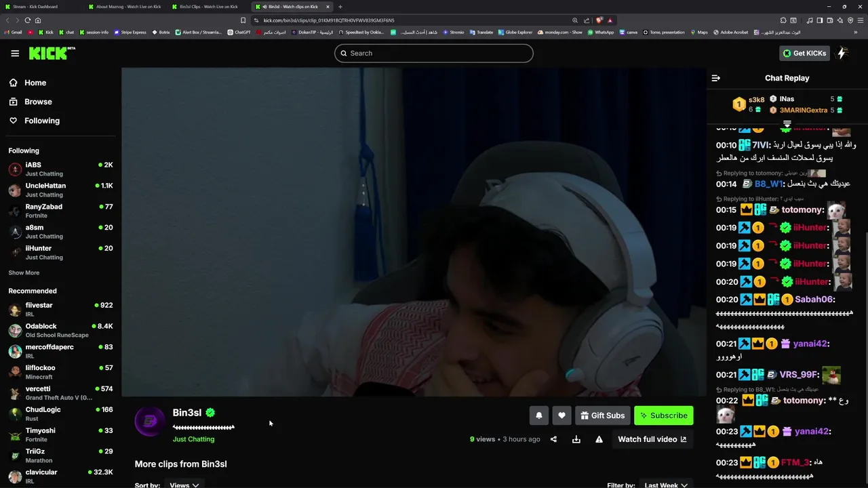
Task: Open the Stripe Express bookmark
Action: 130,32
